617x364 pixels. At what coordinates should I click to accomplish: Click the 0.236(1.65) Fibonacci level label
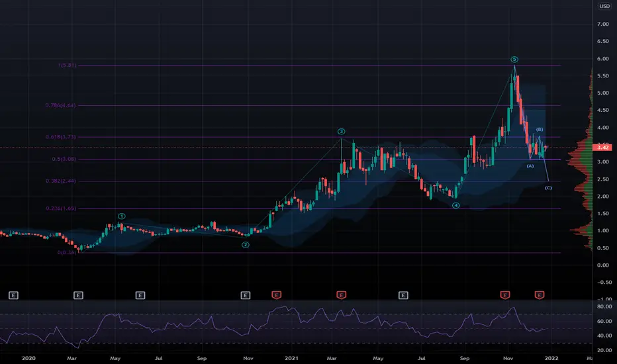[x=61, y=208]
